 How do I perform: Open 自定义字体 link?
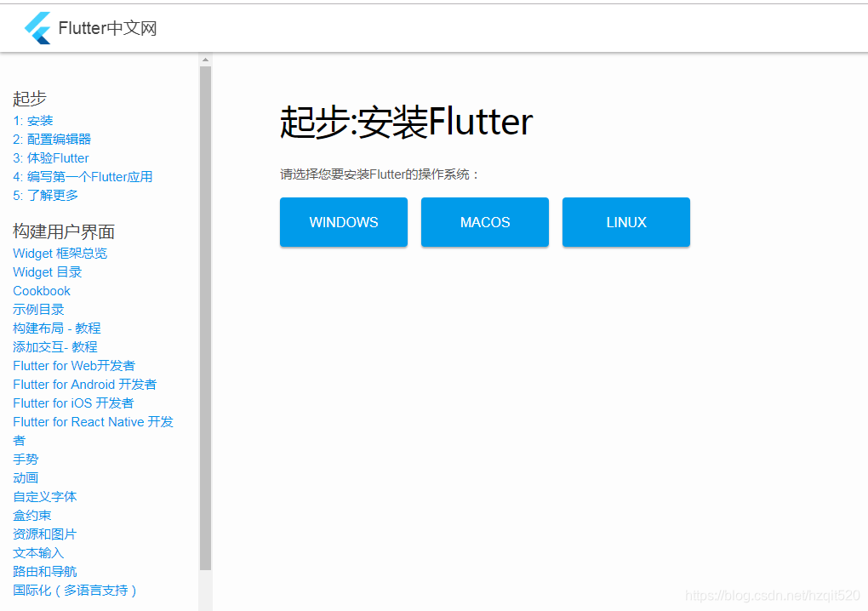coord(45,496)
